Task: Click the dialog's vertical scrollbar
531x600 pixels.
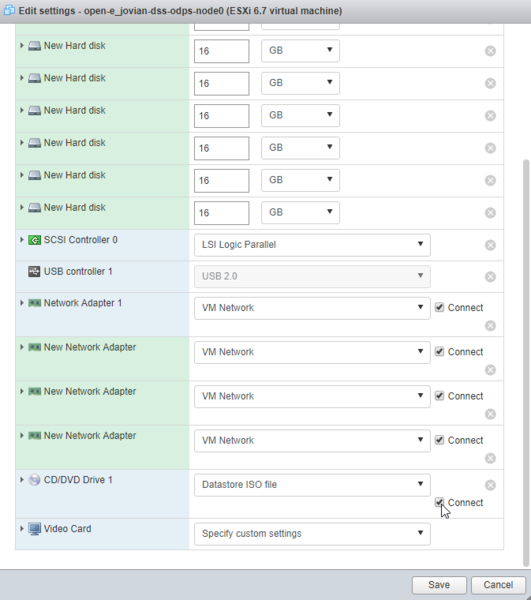Action: point(526,363)
